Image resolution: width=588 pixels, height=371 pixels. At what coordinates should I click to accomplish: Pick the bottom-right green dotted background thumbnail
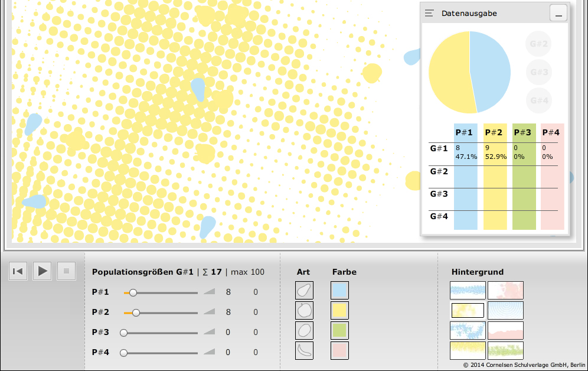tap(505, 351)
